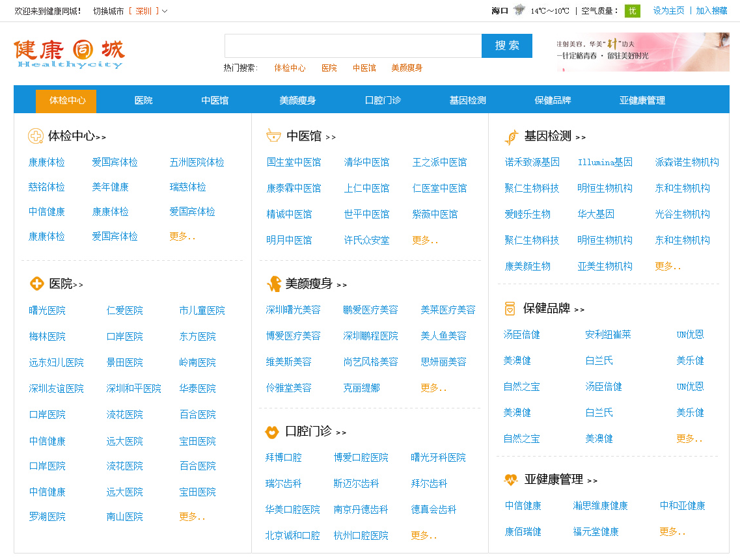
Task: Click the green 优 air quality badge
Action: [x=632, y=10]
